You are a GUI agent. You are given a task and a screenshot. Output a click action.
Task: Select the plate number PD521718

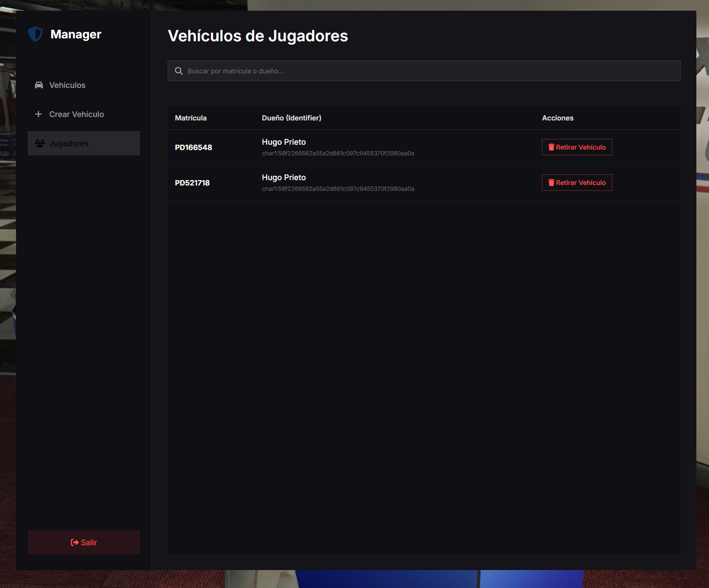tap(192, 183)
